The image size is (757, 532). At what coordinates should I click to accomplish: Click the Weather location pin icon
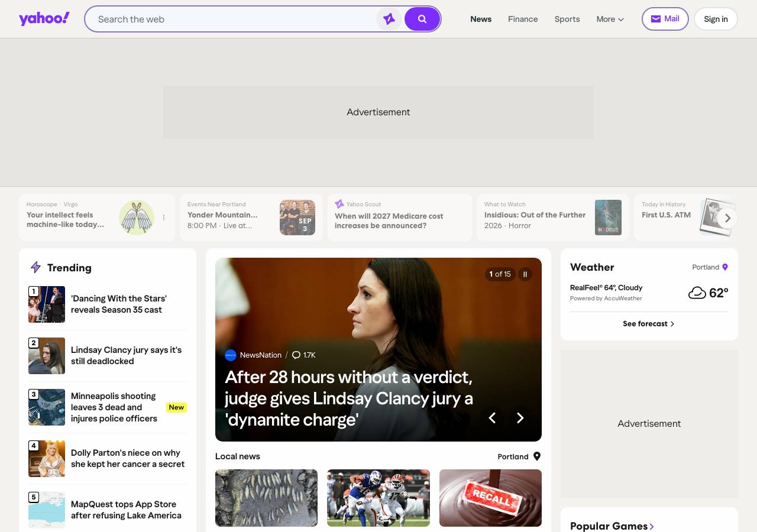(725, 267)
